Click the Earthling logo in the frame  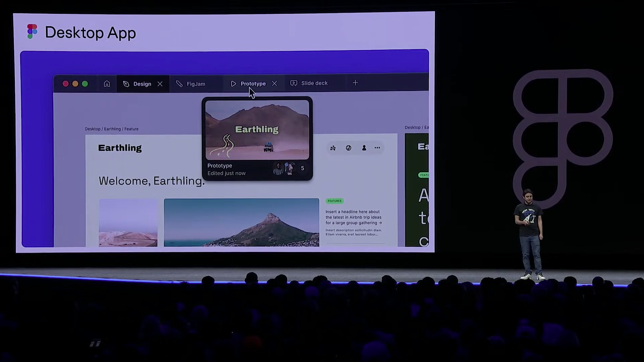(120, 148)
